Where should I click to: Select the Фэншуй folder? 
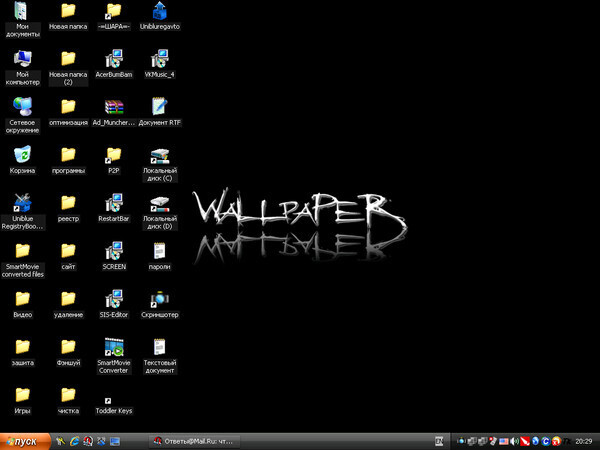pyautogui.click(x=68, y=352)
